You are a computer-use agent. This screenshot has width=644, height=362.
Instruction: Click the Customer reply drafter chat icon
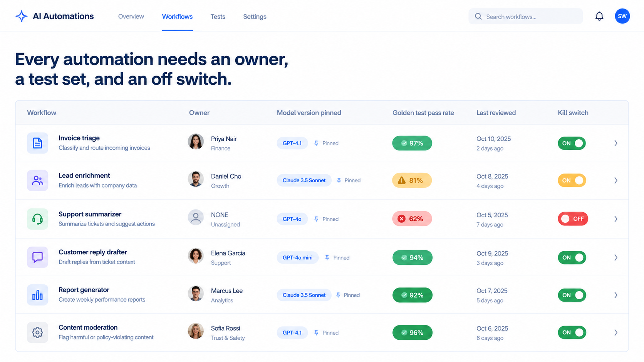(37, 257)
